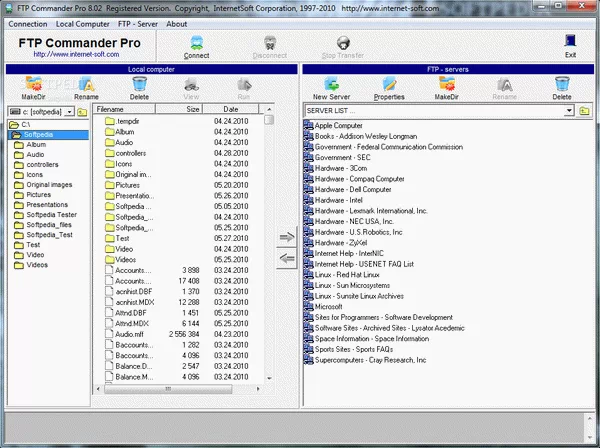
Task: Select Linux - Sun Microsystems server
Action: pos(352,285)
